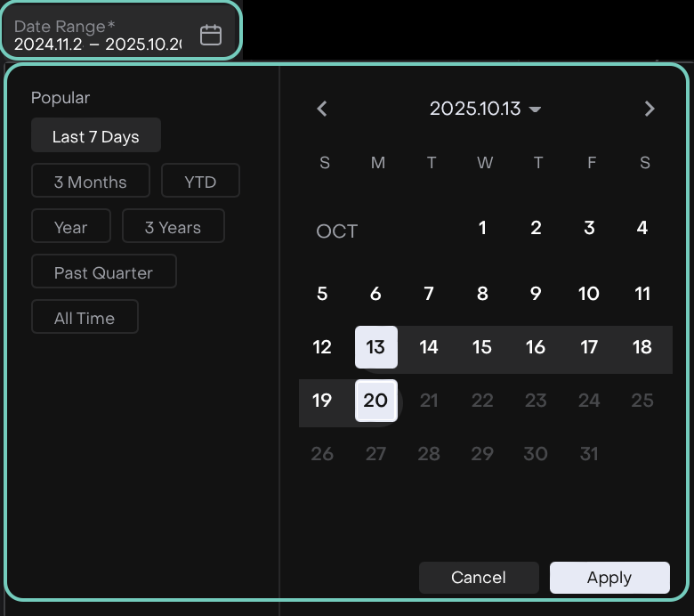The width and height of the screenshot is (694, 616).
Task: Choose October 8 on the calendar
Action: click(x=482, y=294)
